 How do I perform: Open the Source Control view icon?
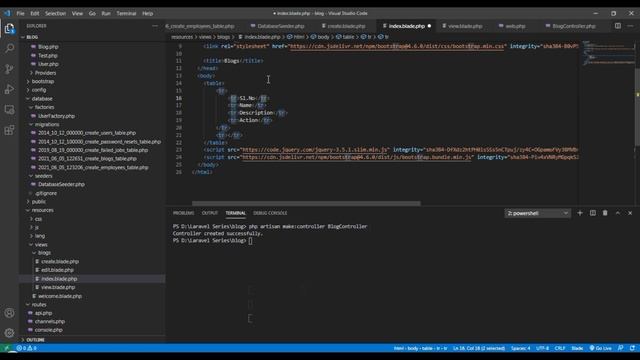coord(9,69)
